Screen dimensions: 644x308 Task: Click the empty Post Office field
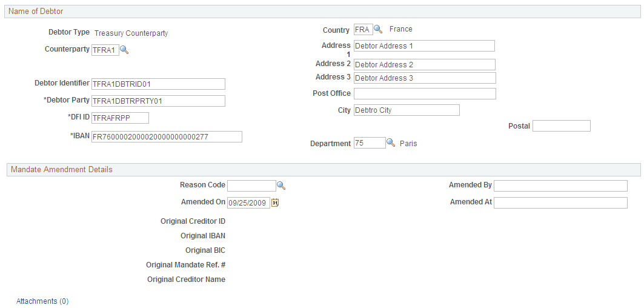[425, 94]
